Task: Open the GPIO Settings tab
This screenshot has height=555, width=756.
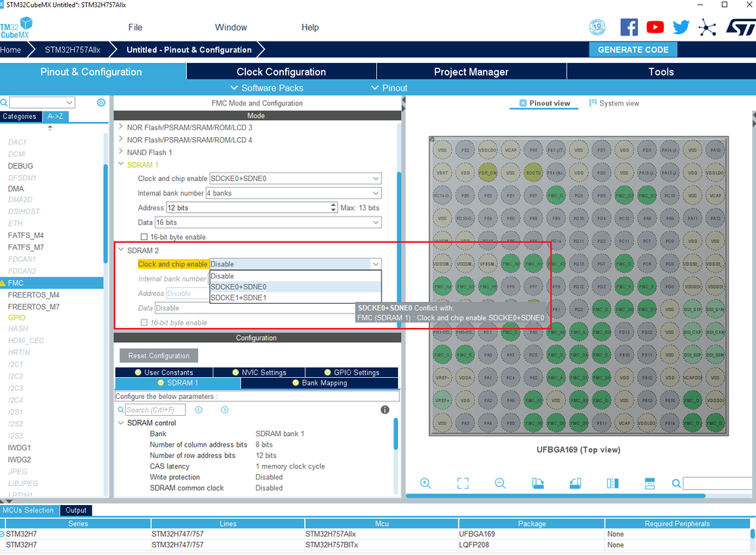Action: click(352, 372)
